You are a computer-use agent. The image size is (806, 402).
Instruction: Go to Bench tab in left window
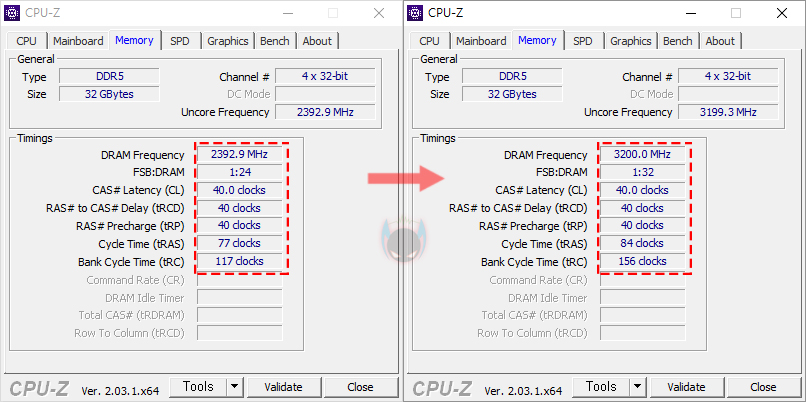coord(274,41)
